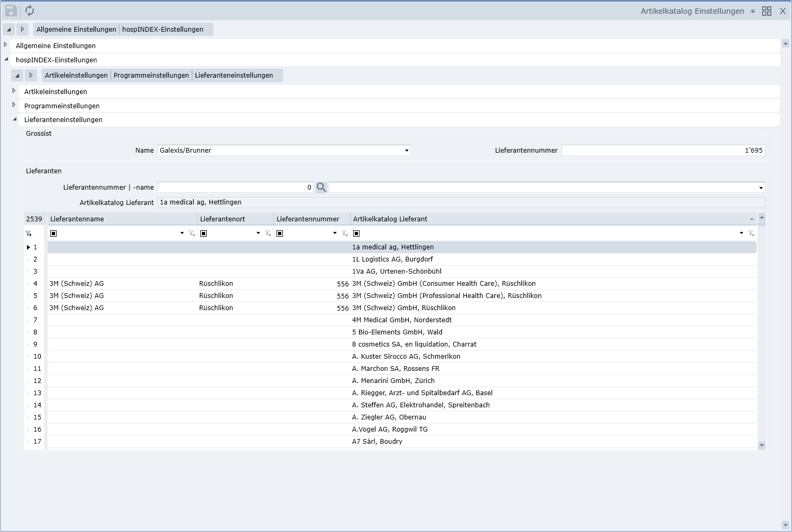This screenshot has height=532, width=792.
Task: Sort by Lieferantenort column header
Action: pyautogui.click(x=236, y=219)
